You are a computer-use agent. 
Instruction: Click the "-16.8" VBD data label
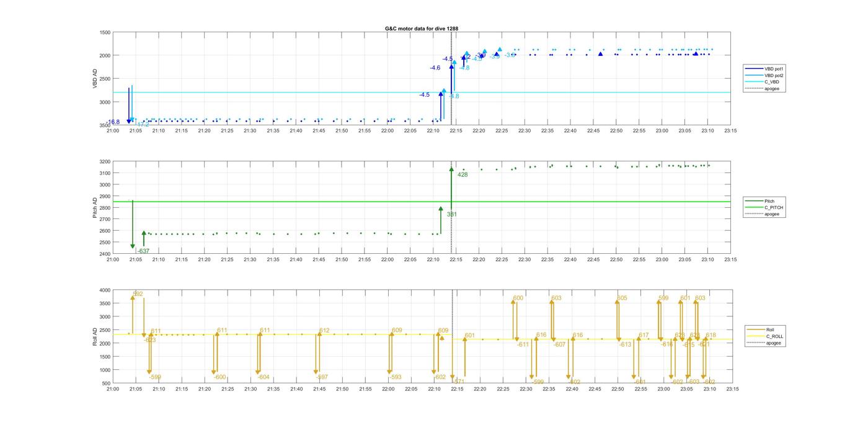click(x=113, y=122)
